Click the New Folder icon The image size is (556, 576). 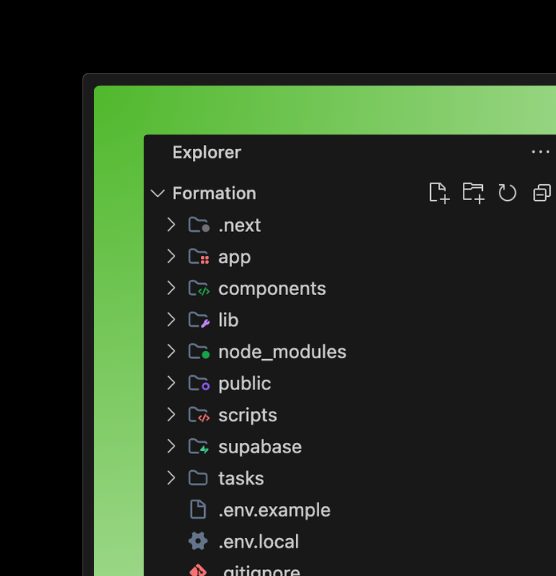pyautogui.click(x=473, y=193)
